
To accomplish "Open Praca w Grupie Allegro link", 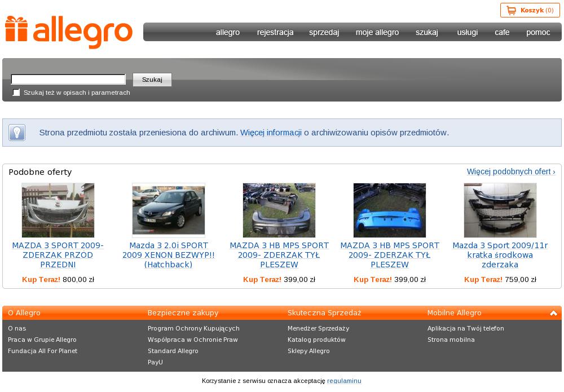I will 42,340.
